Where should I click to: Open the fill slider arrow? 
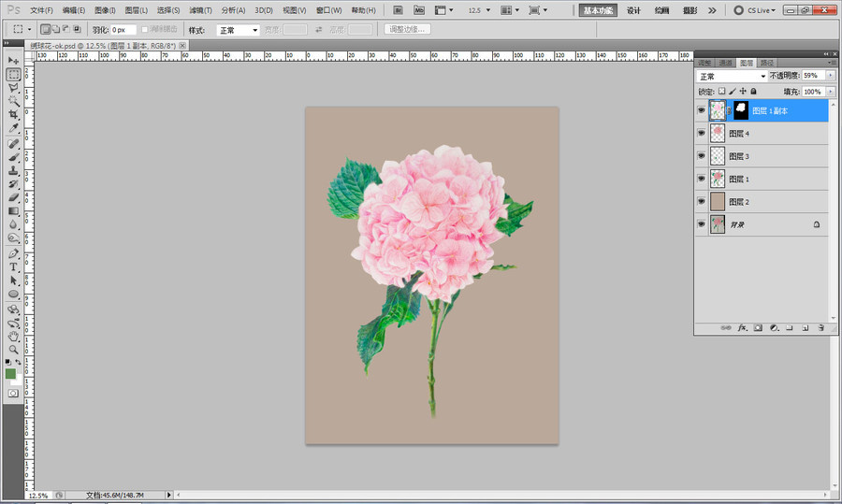point(831,92)
